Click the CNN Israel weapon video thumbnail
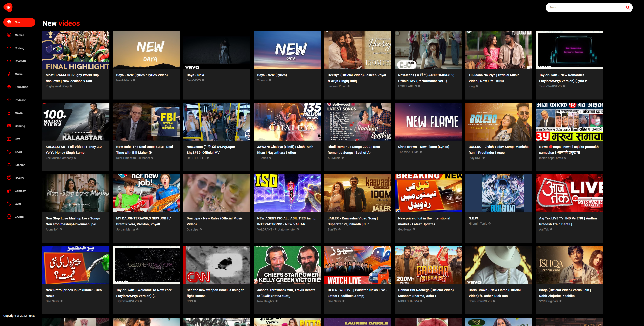The width and height of the screenshot is (644, 326). (x=217, y=265)
